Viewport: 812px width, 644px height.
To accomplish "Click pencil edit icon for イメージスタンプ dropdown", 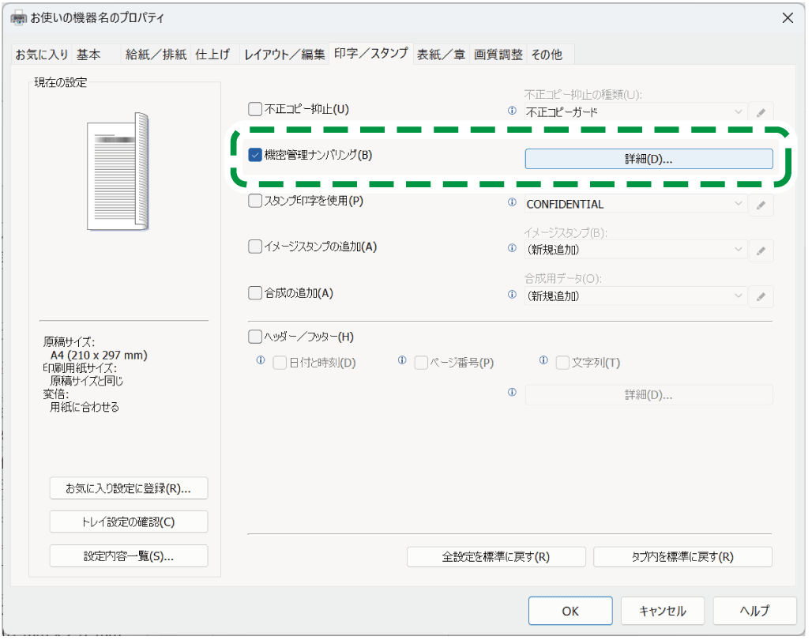I will (761, 250).
